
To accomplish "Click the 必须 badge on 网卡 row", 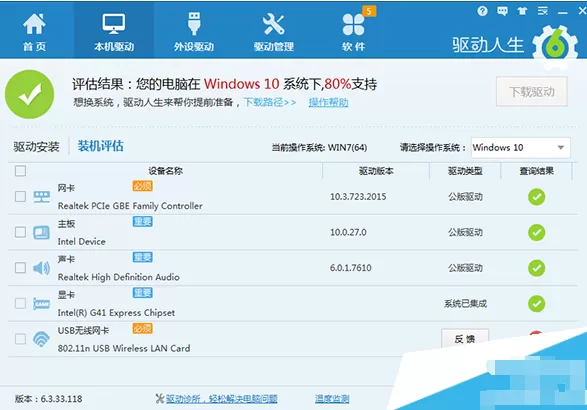I will [x=142, y=186].
